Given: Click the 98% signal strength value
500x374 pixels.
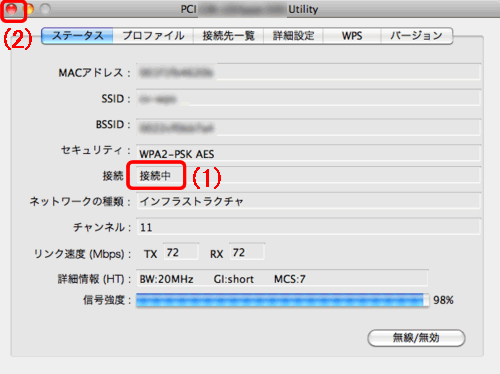Looking at the screenshot, I should tap(443, 300).
